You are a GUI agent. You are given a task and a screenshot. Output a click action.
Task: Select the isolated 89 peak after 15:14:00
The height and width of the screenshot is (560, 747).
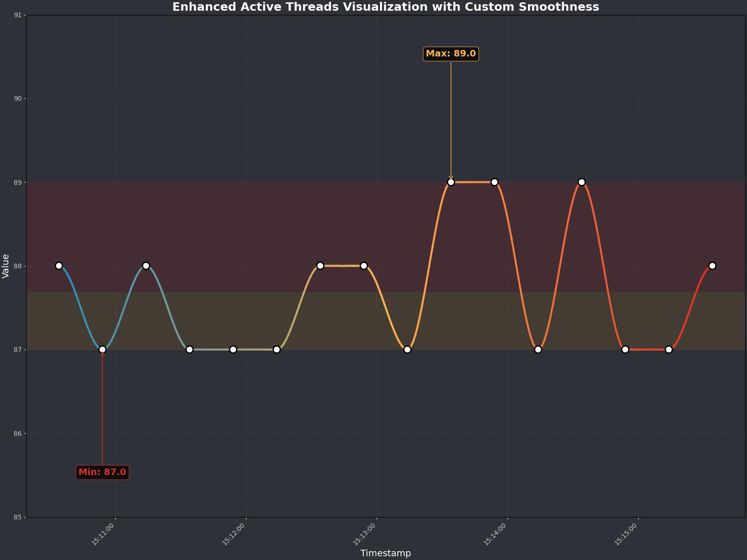point(581,182)
